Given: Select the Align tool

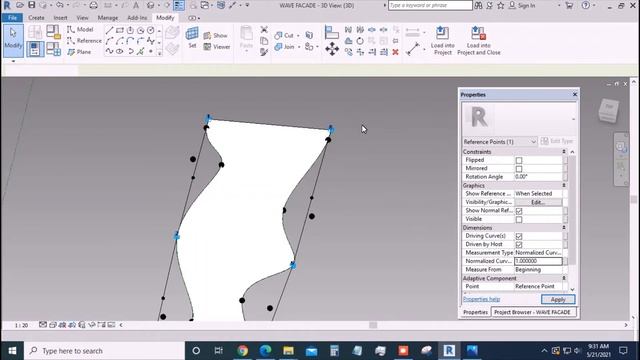Looking at the screenshot, I should pyautogui.click(x=331, y=32).
